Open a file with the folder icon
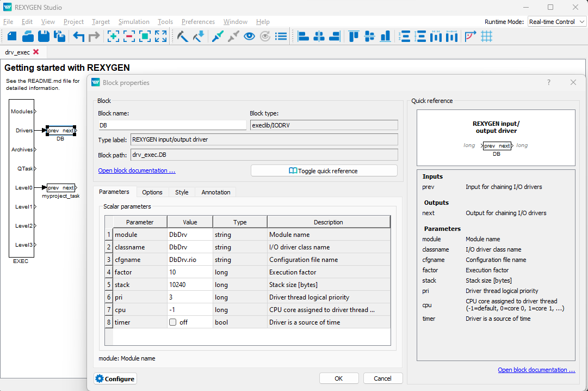 pos(28,36)
